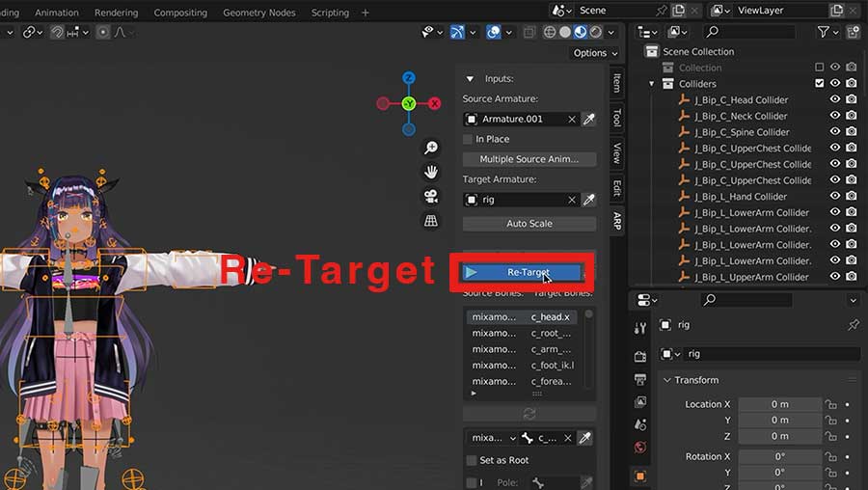Collapse the Colliders collection tree

[652, 84]
